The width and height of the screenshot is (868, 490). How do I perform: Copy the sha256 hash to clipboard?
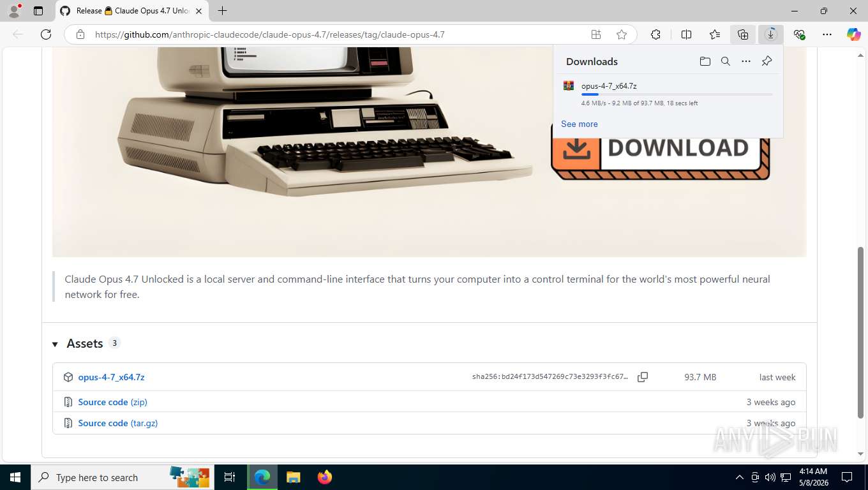tap(643, 377)
